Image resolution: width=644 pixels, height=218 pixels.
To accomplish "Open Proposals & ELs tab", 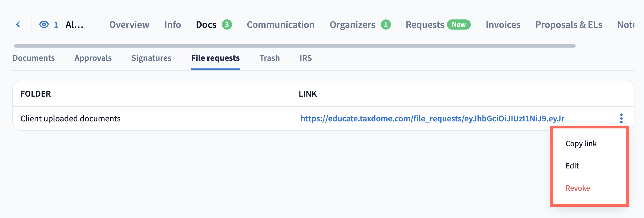I will tap(569, 25).
